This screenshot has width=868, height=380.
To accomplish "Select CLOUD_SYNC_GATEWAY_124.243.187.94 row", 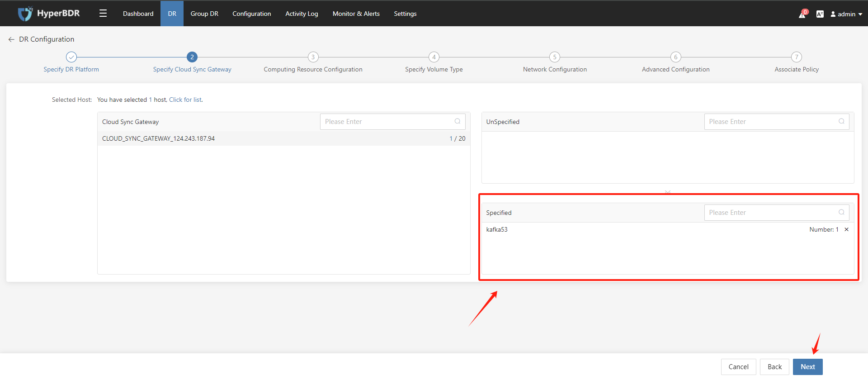I will (x=284, y=138).
